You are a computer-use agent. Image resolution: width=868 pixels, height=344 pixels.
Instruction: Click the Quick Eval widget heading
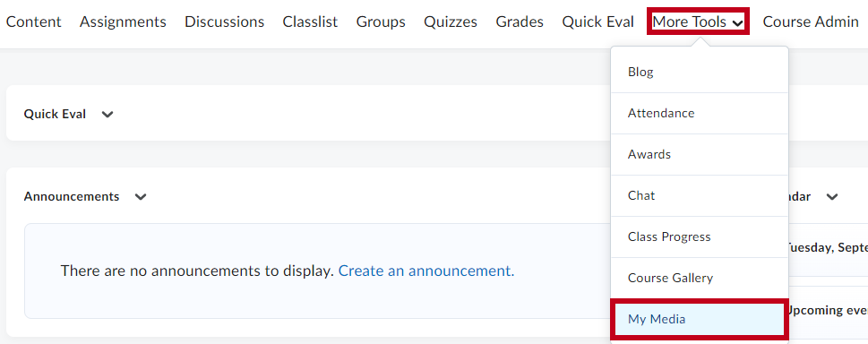(x=55, y=114)
